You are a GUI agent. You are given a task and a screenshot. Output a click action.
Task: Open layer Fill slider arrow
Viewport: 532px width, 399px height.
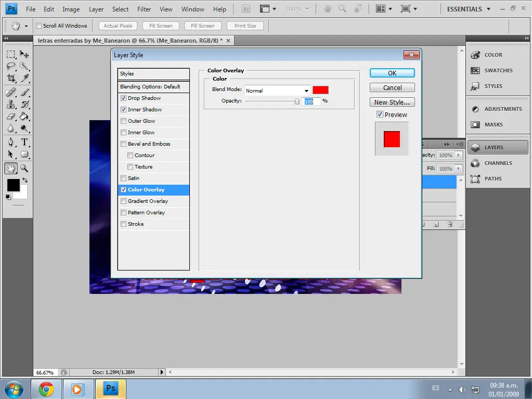coord(459,169)
